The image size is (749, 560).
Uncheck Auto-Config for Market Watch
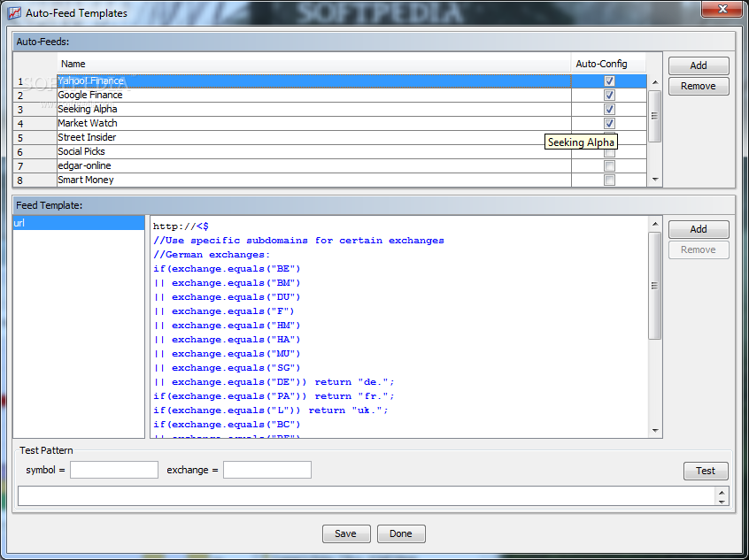[609, 124]
